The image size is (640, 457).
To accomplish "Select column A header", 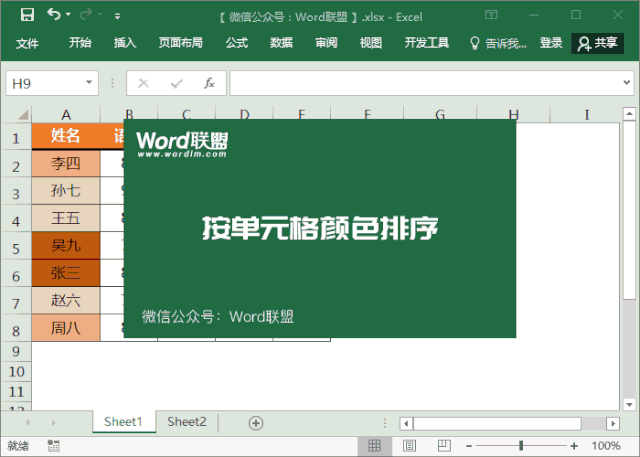I will point(66,115).
